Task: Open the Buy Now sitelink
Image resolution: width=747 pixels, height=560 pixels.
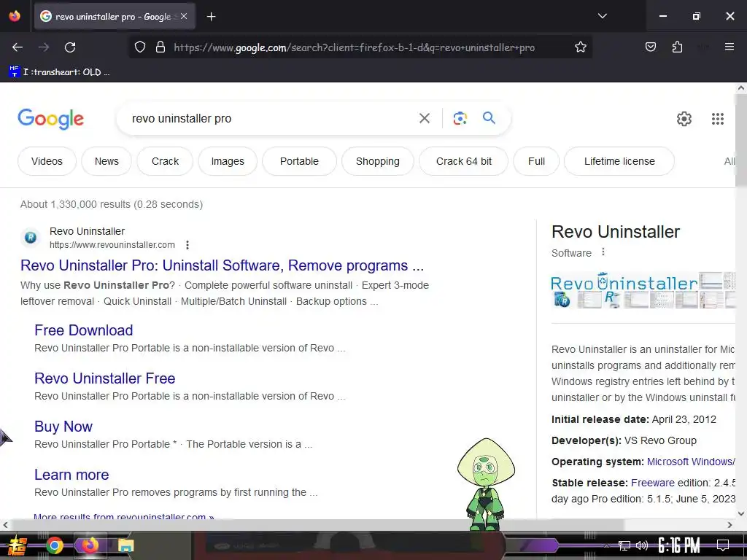Action: point(63,426)
